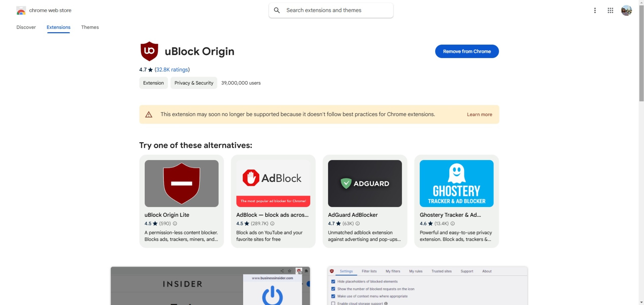Click the uBlock Origin shield logo

(x=149, y=51)
